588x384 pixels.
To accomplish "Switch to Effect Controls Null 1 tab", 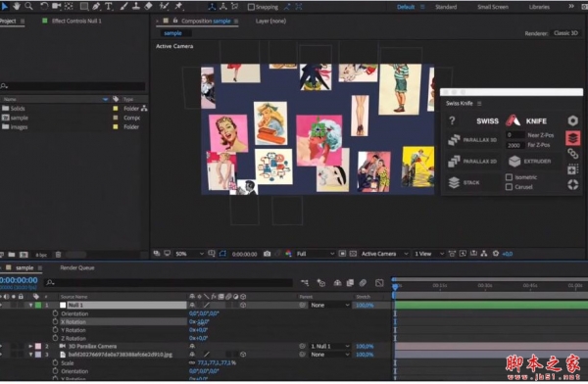I will click(76, 21).
